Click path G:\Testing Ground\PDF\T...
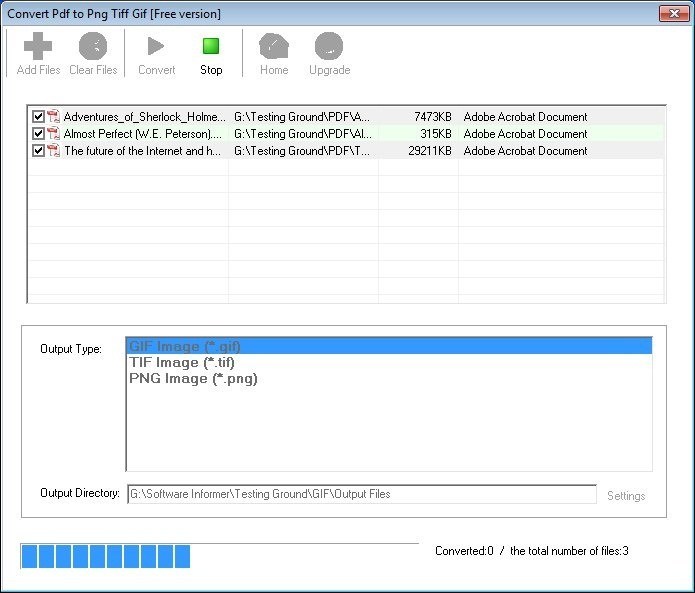 click(301, 151)
